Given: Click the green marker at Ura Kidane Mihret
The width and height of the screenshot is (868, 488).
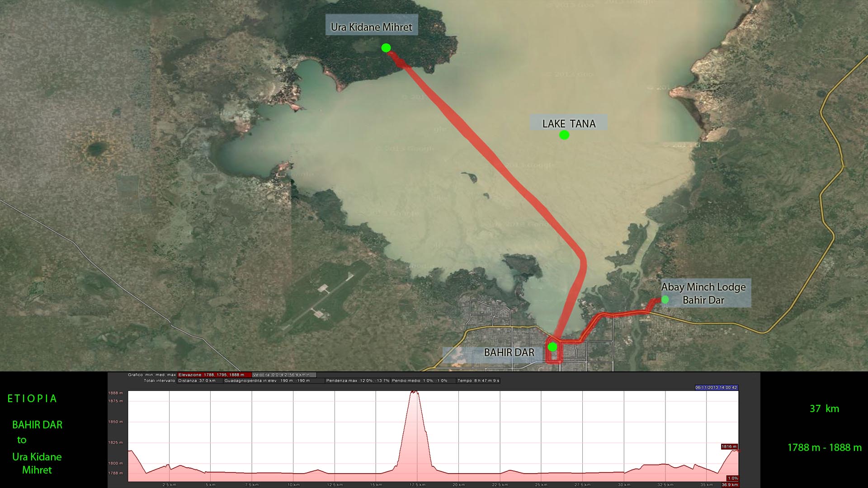Looking at the screenshot, I should point(386,48).
